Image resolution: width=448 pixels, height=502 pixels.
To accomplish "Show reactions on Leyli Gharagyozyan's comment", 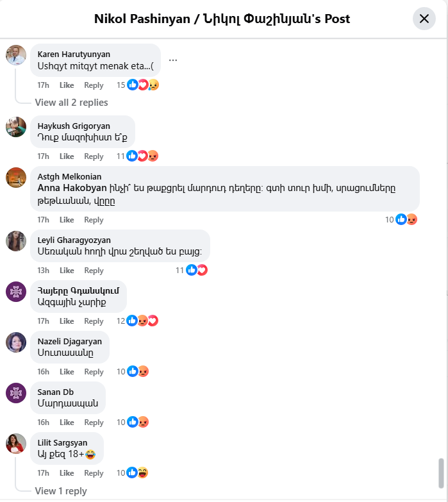I will [196, 271].
